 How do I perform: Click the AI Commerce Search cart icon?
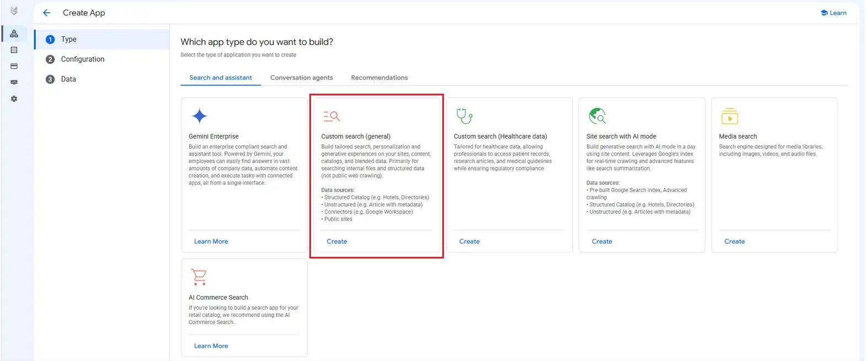click(x=199, y=277)
